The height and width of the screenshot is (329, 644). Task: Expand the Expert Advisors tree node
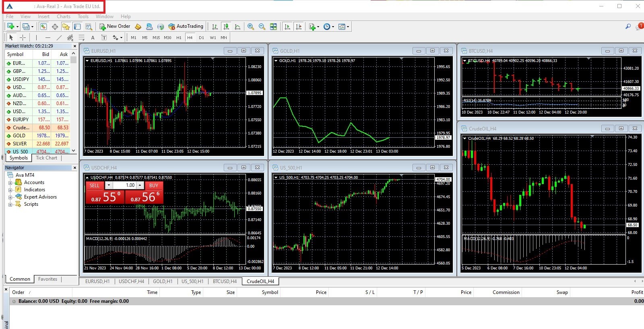coord(10,197)
